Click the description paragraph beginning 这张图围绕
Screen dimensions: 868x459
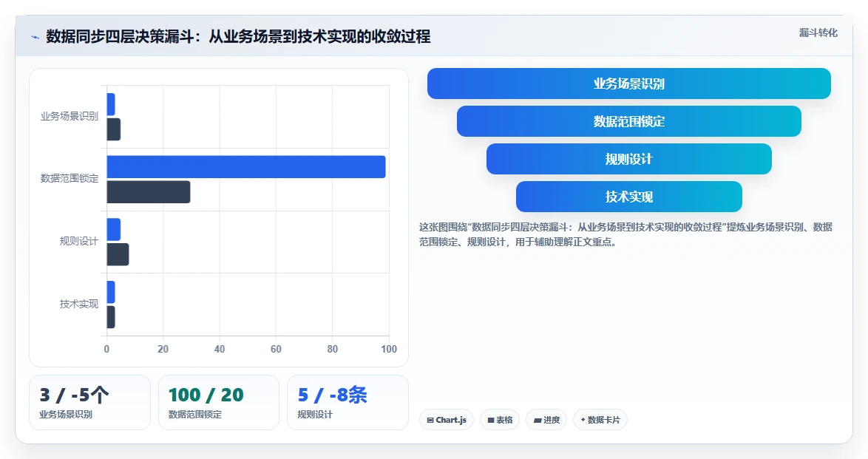click(x=625, y=234)
